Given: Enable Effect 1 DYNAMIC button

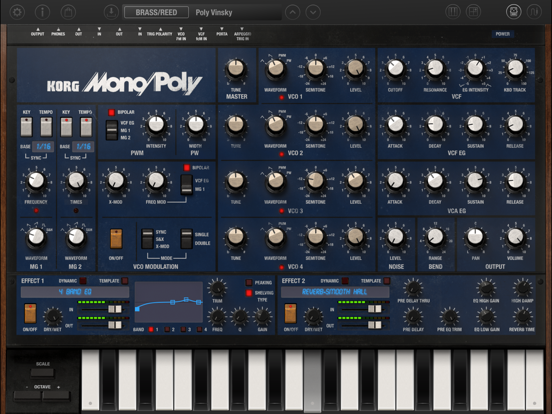Looking at the screenshot, I should pyautogui.click(x=83, y=281).
